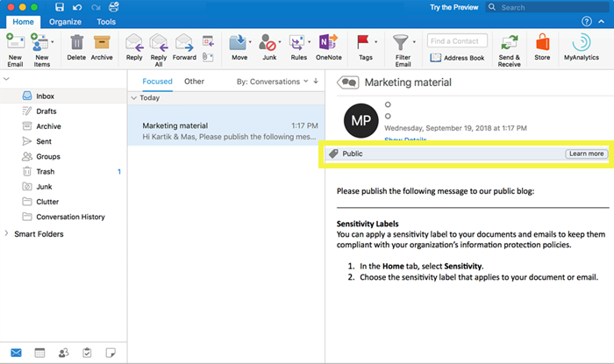Open MyAnalytics from the ribbon
The width and height of the screenshot is (614, 364).
[x=580, y=43]
